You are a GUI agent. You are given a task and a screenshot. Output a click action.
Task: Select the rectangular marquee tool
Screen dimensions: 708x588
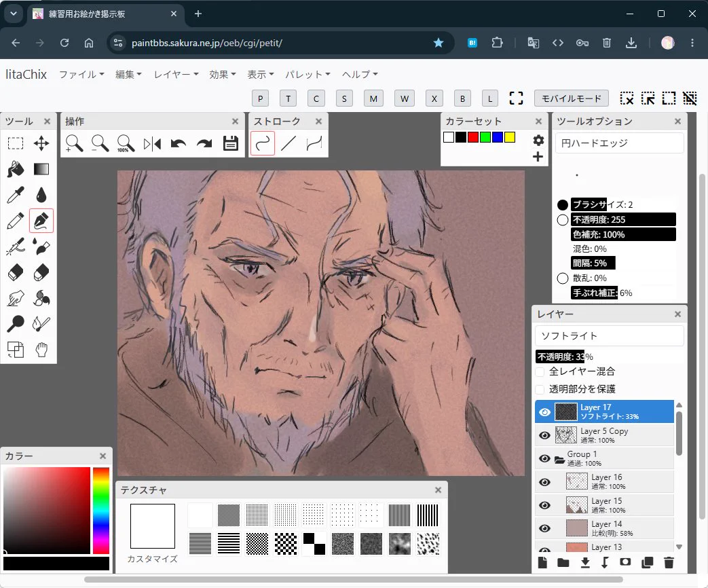[x=16, y=144]
